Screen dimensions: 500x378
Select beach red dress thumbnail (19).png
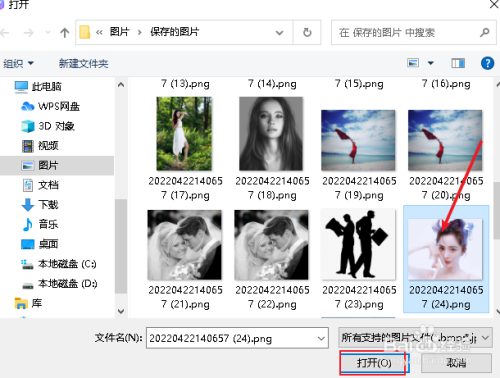(x=358, y=140)
